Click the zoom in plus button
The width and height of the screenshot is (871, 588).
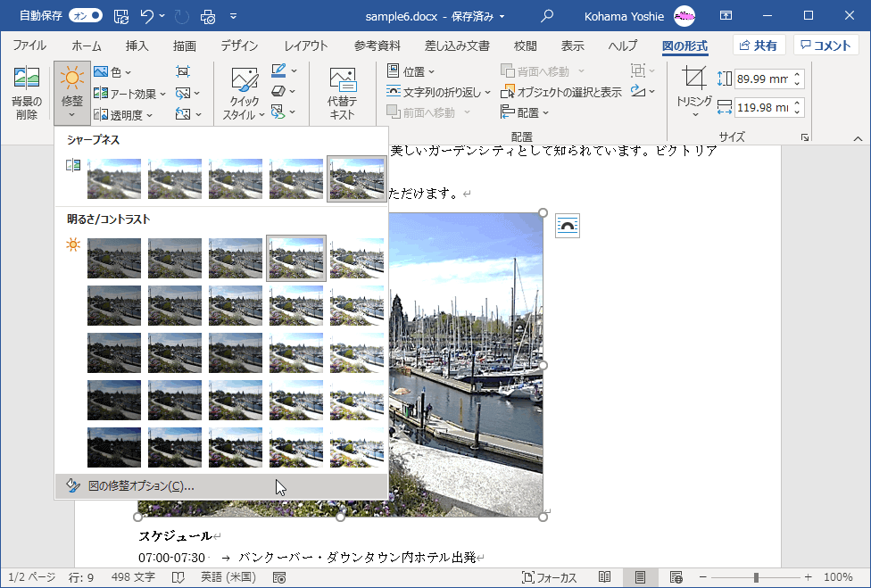(809, 577)
